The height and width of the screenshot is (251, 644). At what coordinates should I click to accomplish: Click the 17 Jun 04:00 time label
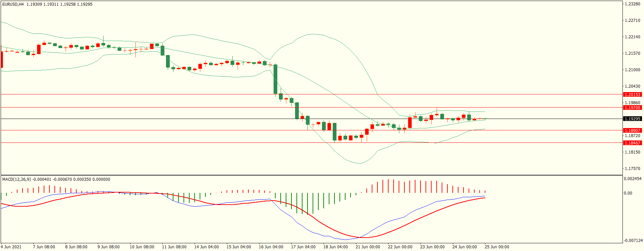pyautogui.click(x=303, y=247)
